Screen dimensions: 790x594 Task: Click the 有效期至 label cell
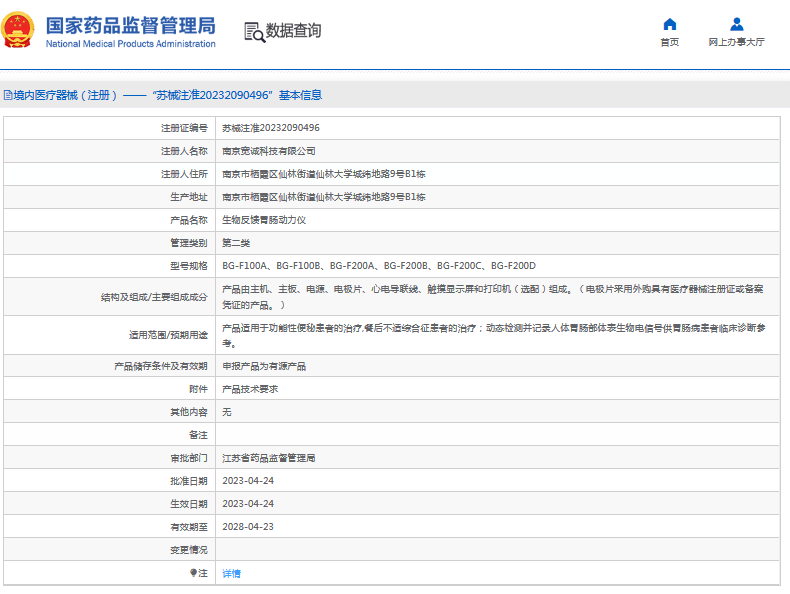(109, 527)
